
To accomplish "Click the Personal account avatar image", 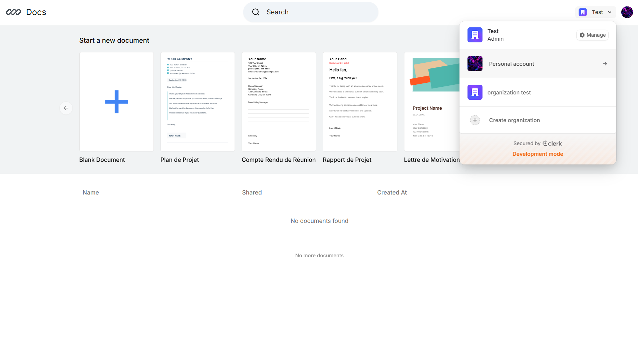I will (475, 64).
